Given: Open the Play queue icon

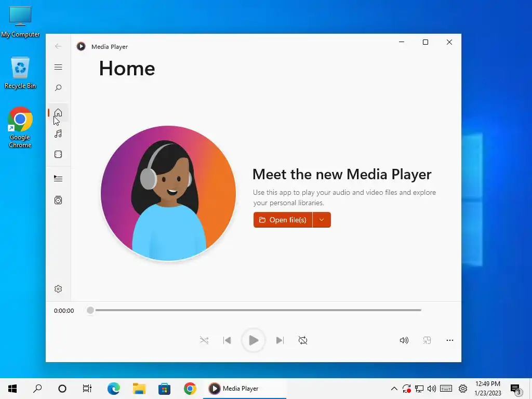Looking at the screenshot, I should [x=58, y=179].
